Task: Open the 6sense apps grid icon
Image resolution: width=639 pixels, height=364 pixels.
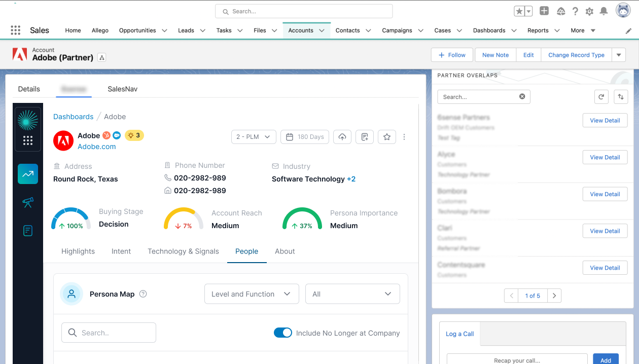Action: [x=28, y=140]
